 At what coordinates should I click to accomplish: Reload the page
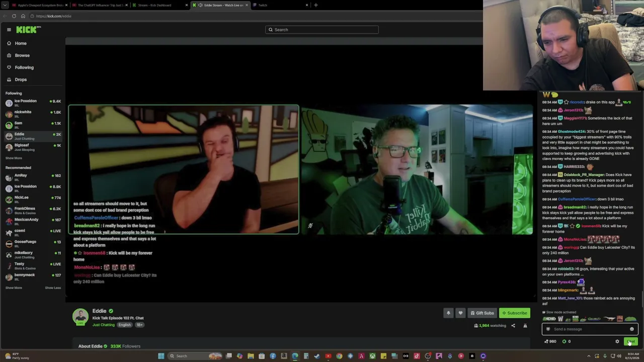[x=14, y=16]
